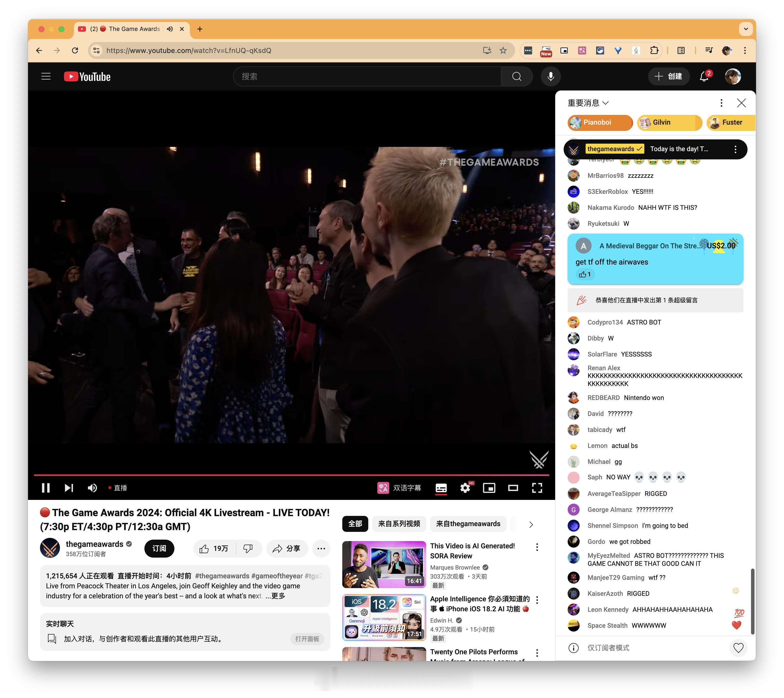Open the YouTube hamburger guide menu
The height and width of the screenshot is (698, 784).
coord(46,76)
